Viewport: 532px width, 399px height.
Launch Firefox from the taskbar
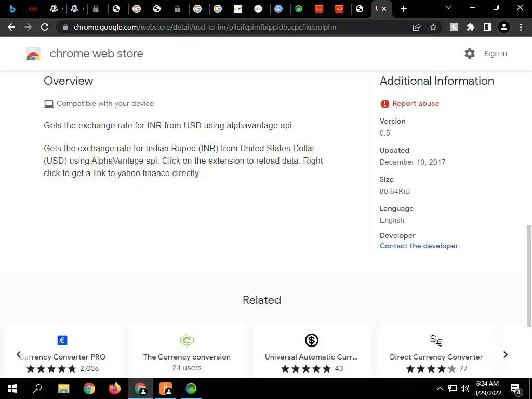point(115,389)
